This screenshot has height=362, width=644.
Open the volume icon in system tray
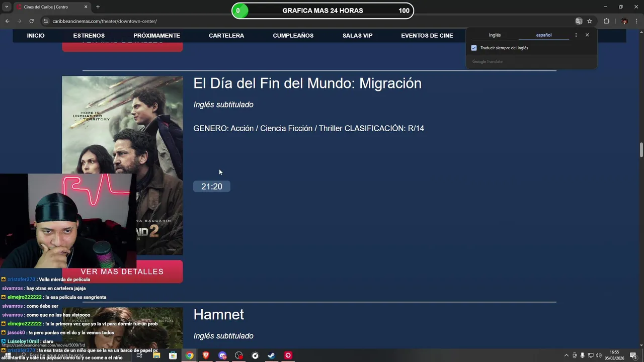(x=599, y=355)
